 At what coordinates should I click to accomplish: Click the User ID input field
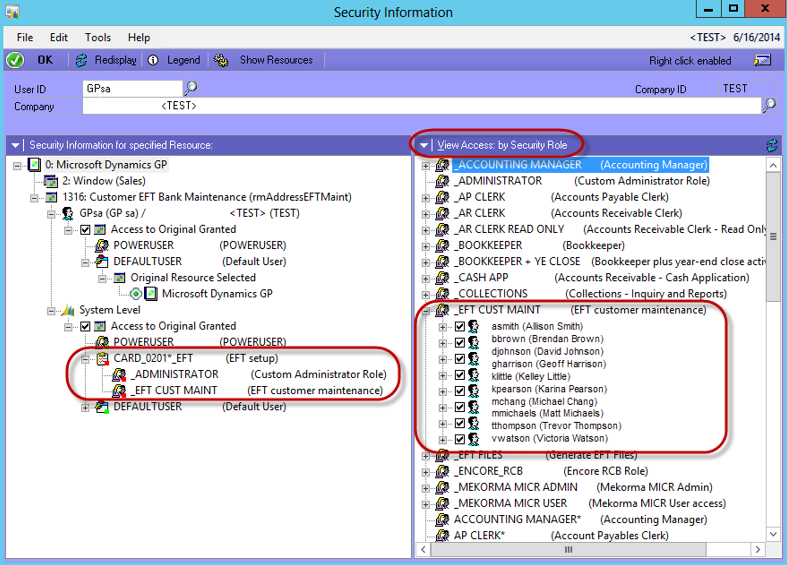(x=133, y=88)
